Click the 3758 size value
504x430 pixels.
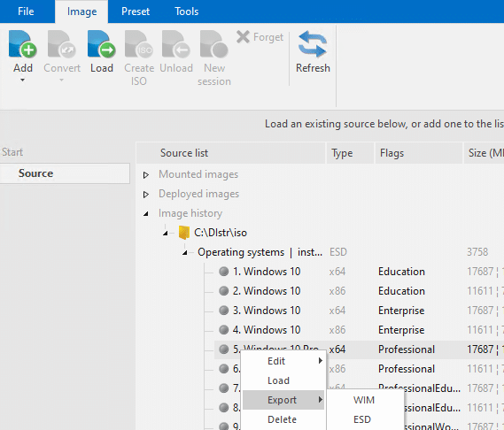[x=477, y=252]
